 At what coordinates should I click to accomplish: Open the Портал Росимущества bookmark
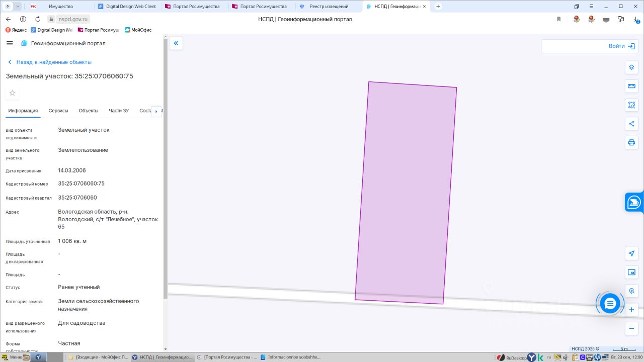tap(99, 30)
